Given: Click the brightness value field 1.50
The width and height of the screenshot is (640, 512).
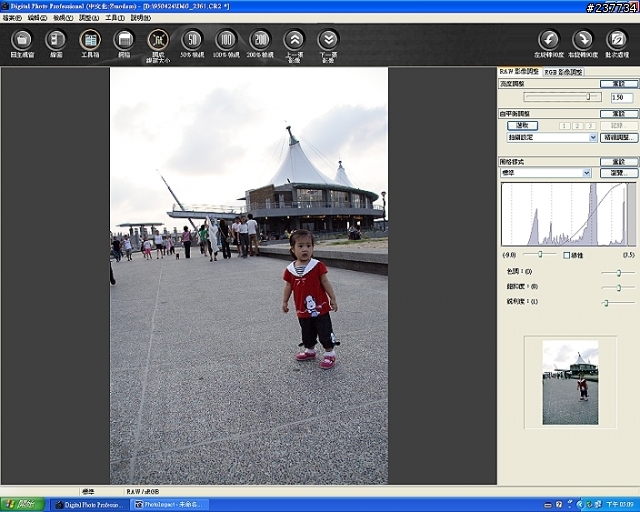Looking at the screenshot, I should 622,98.
